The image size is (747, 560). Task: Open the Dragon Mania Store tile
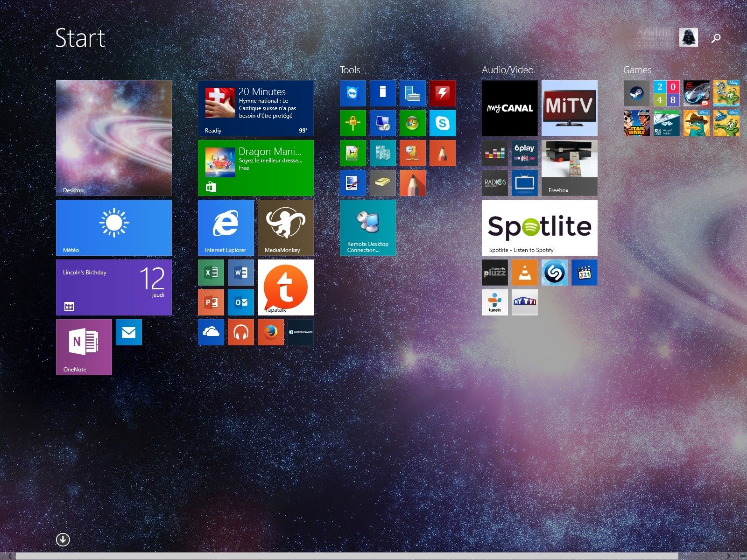click(256, 168)
